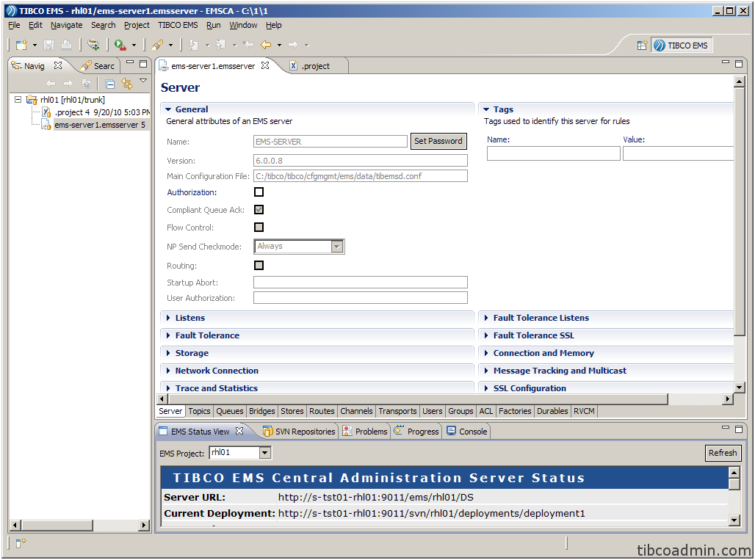Click the yellow Back arrow in main toolbar
755x560 pixels.
click(x=266, y=45)
